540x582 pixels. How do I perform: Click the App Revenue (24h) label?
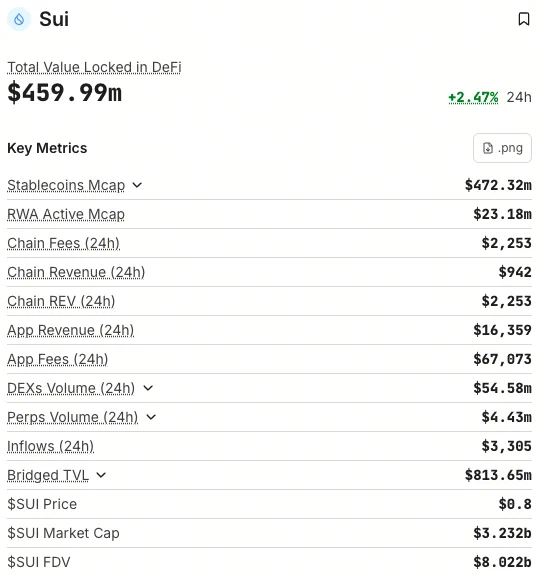pos(71,330)
